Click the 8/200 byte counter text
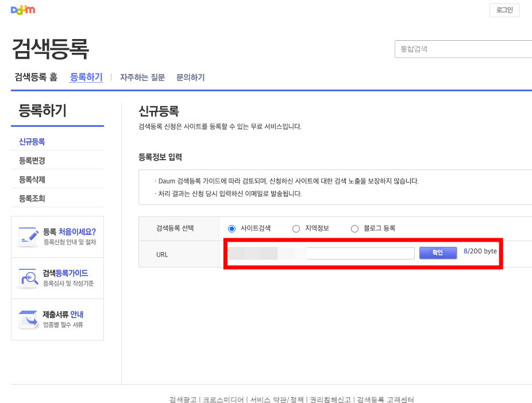The width and height of the screenshot is (532, 403). pos(480,251)
